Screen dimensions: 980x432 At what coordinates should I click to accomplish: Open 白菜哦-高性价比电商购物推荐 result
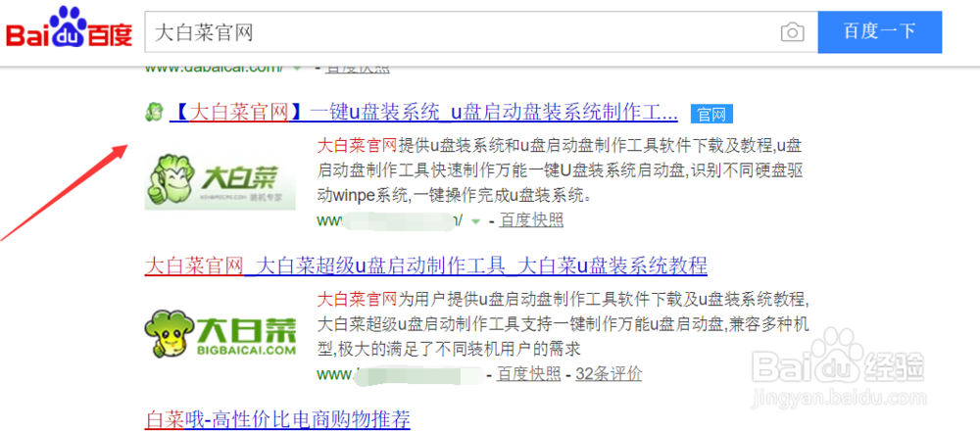point(277,418)
